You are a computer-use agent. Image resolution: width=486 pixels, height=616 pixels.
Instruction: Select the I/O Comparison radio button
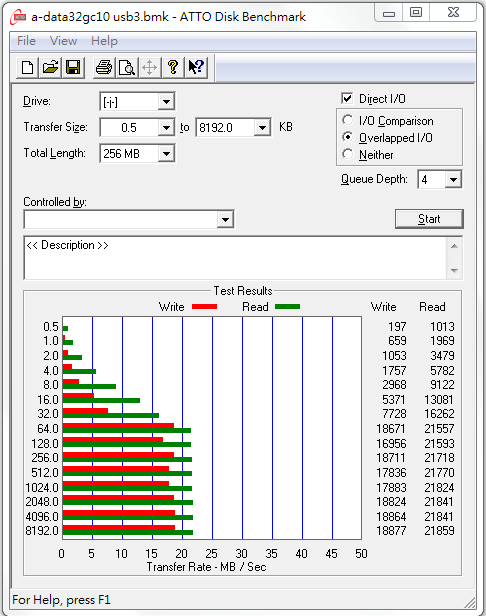point(347,120)
